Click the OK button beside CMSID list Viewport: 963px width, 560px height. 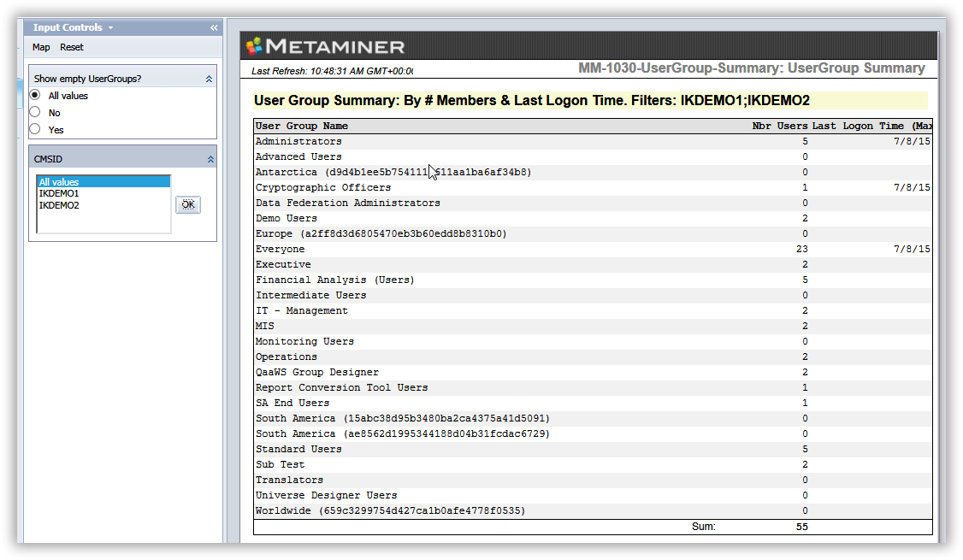click(x=188, y=204)
